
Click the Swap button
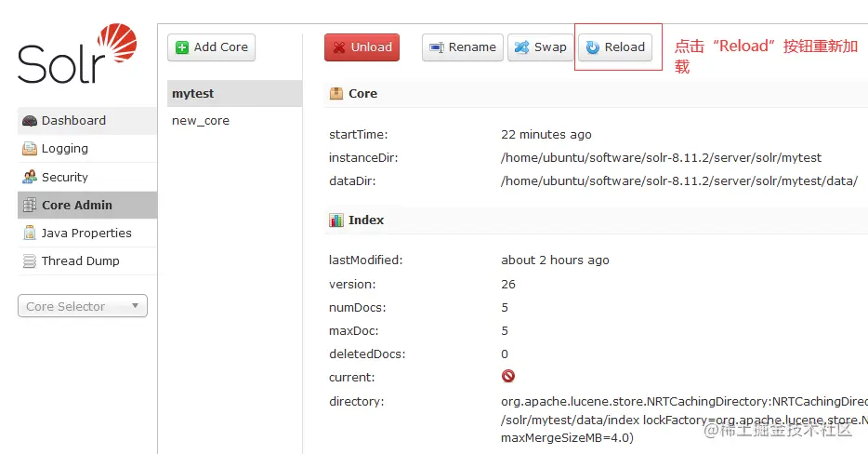540,47
